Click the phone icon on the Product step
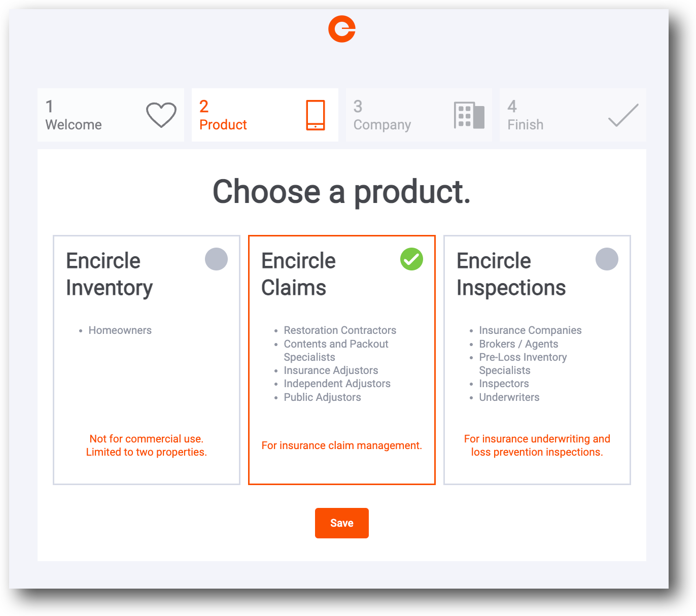 [x=317, y=115]
